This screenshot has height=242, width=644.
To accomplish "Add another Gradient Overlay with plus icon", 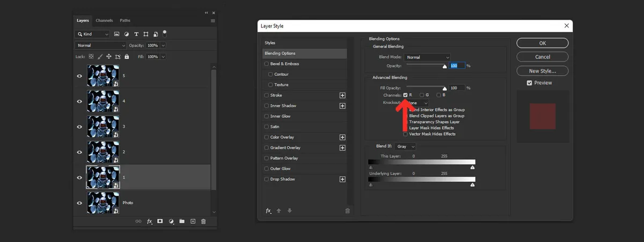I will (342, 148).
